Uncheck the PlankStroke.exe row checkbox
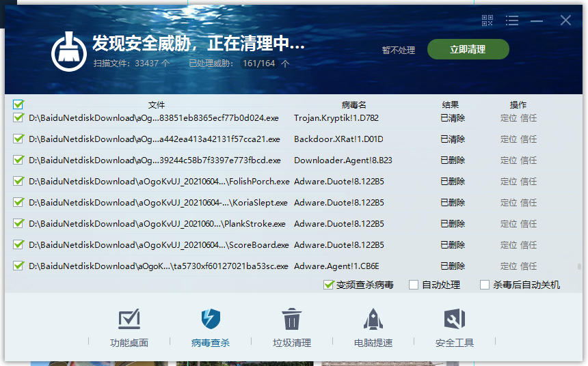 pyautogui.click(x=18, y=223)
